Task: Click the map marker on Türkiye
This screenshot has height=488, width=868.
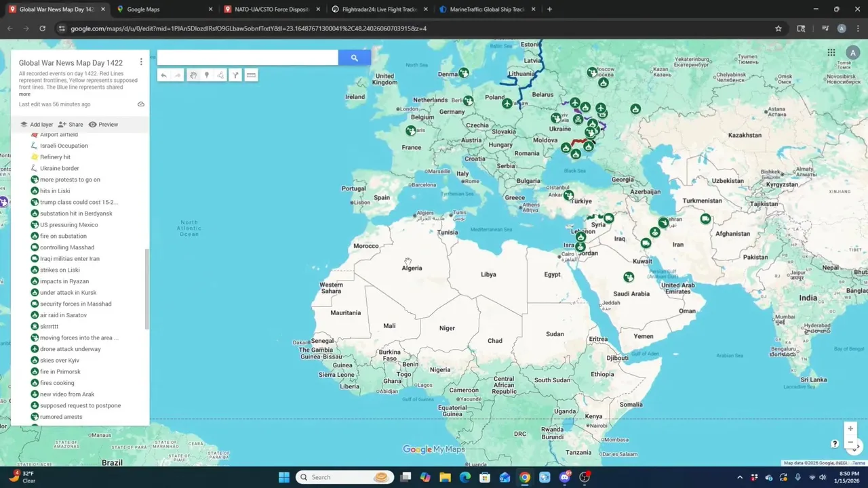Action: pyautogui.click(x=568, y=195)
